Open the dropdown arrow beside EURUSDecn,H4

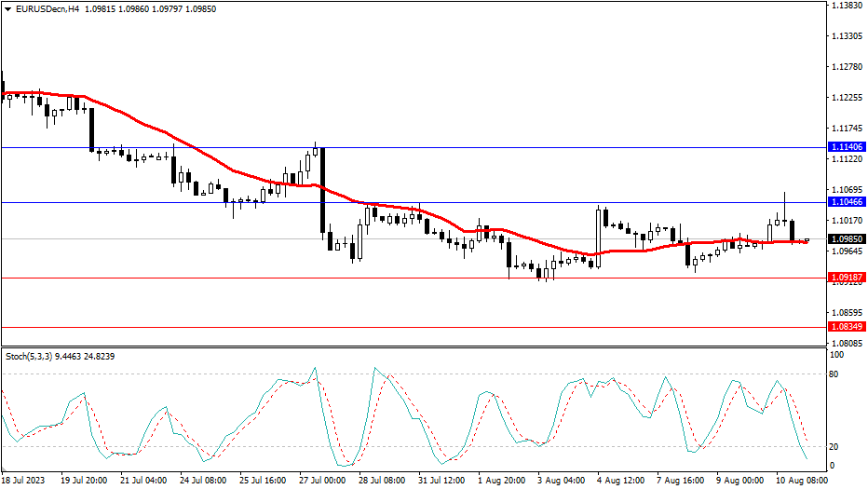click(x=7, y=9)
